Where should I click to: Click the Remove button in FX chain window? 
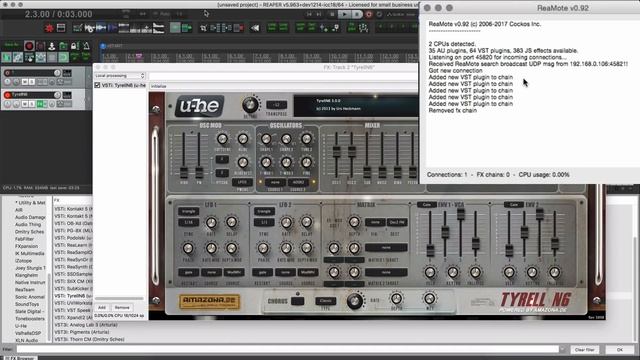[122, 307]
